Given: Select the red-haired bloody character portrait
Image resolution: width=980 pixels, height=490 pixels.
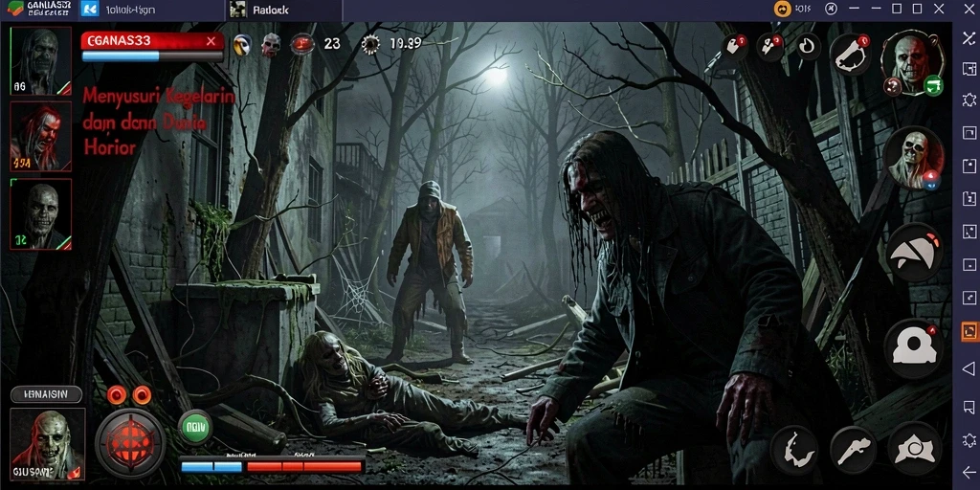Looking at the screenshot, I should pos(40,136).
